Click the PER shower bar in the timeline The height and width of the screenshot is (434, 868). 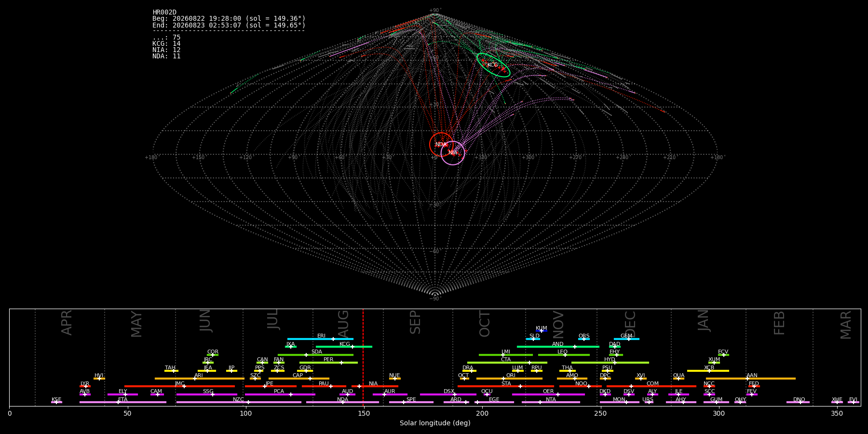click(x=328, y=363)
